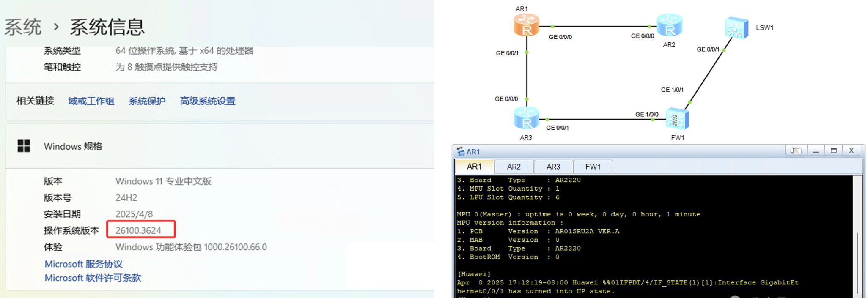This screenshot has height=298, width=868.
Task: Click the 安装日期 label
Action: coord(62,214)
